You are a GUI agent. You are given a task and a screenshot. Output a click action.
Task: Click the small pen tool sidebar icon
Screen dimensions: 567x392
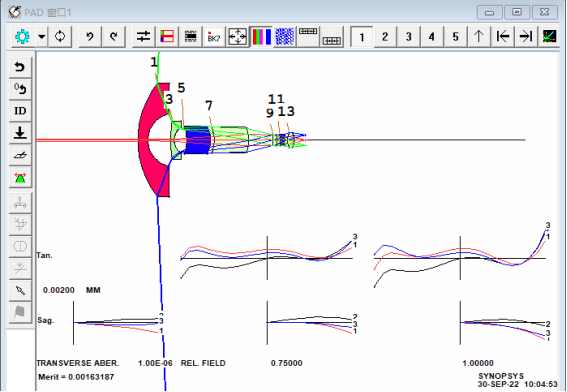tap(20, 290)
